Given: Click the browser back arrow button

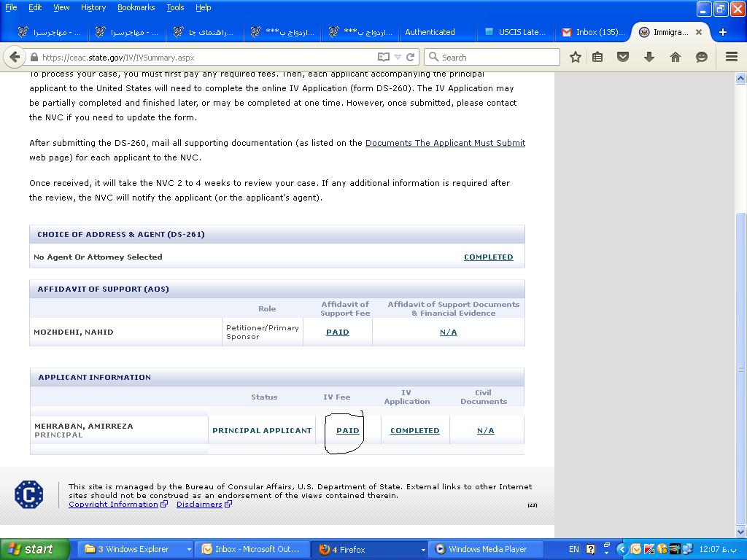Looking at the screenshot, I should click(x=15, y=57).
